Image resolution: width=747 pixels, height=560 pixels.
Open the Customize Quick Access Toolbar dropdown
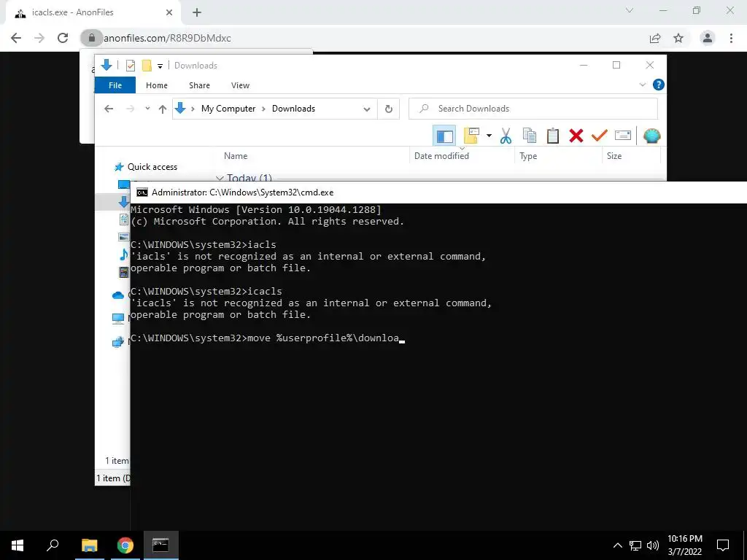pyautogui.click(x=160, y=66)
